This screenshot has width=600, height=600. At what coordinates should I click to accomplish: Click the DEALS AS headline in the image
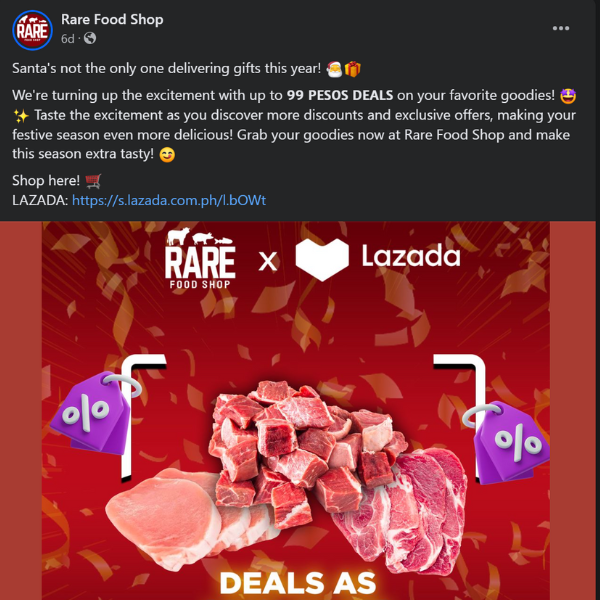tap(298, 583)
